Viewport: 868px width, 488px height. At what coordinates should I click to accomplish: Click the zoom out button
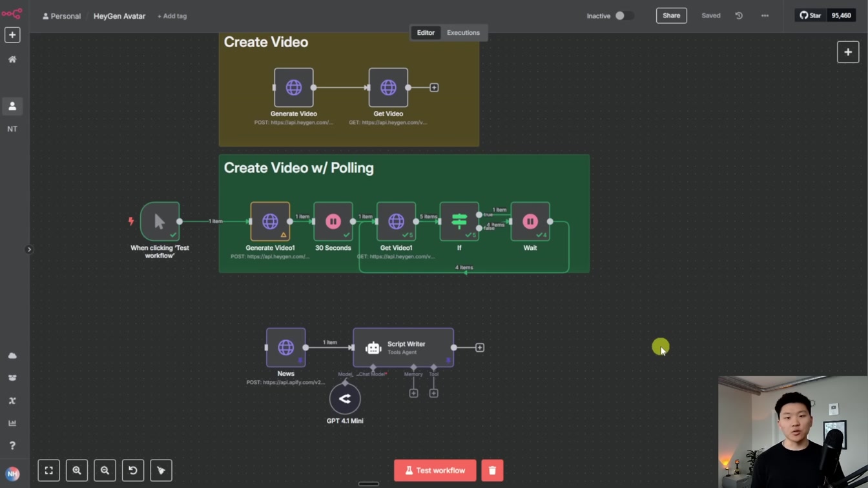105,471
